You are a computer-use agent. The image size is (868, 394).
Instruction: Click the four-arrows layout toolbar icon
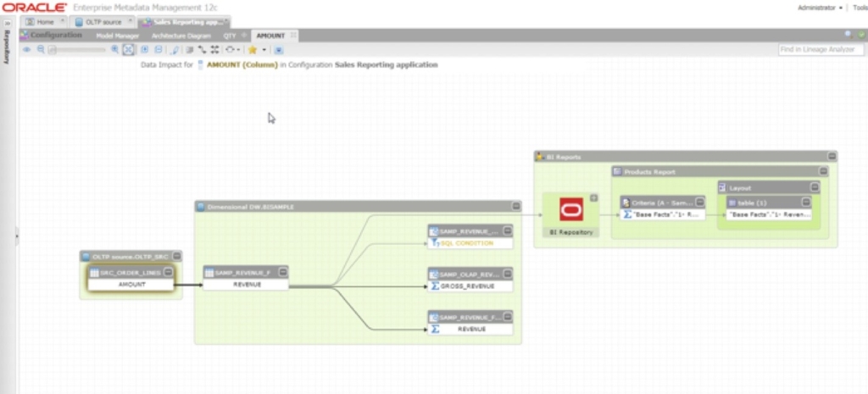[214, 50]
